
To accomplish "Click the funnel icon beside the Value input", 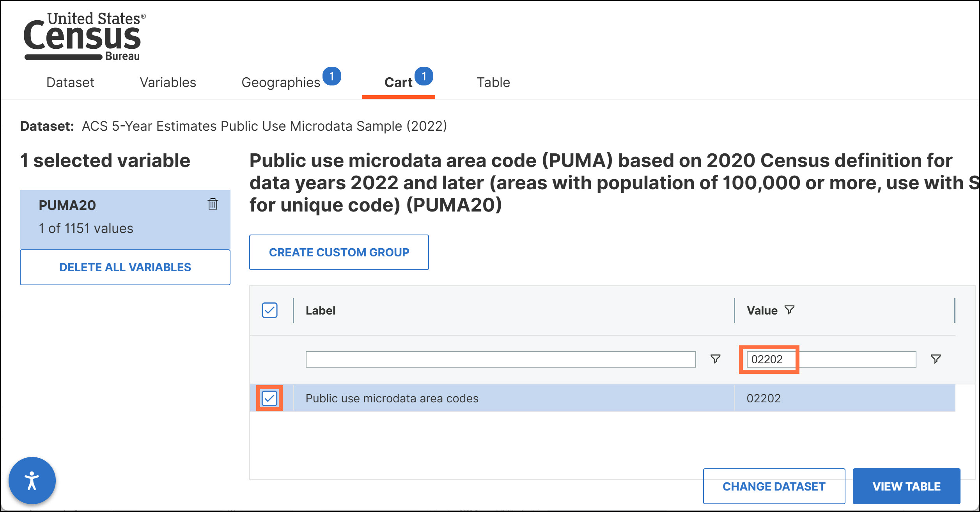I will click(x=936, y=359).
